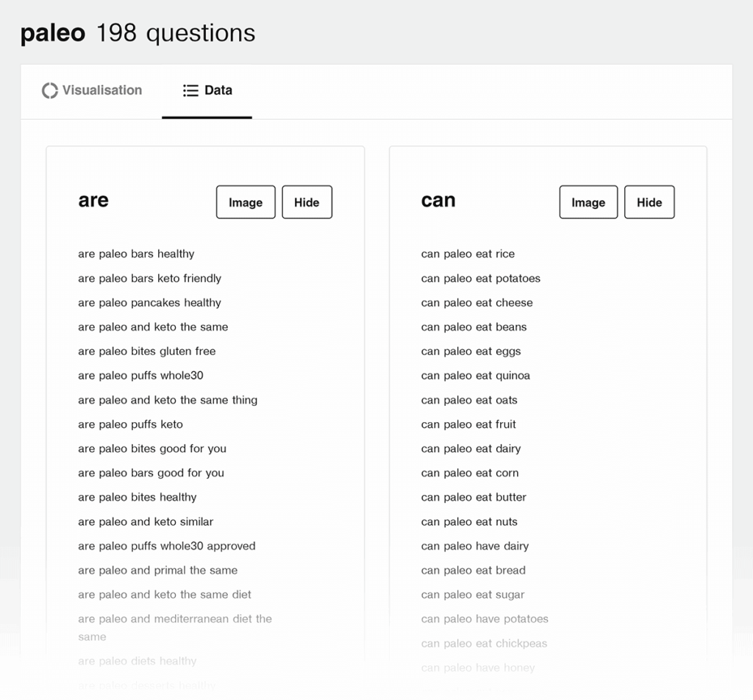Viewport: 753px width, 700px height.
Task: Select 'can paleo eat rice' question
Action: [468, 254]
